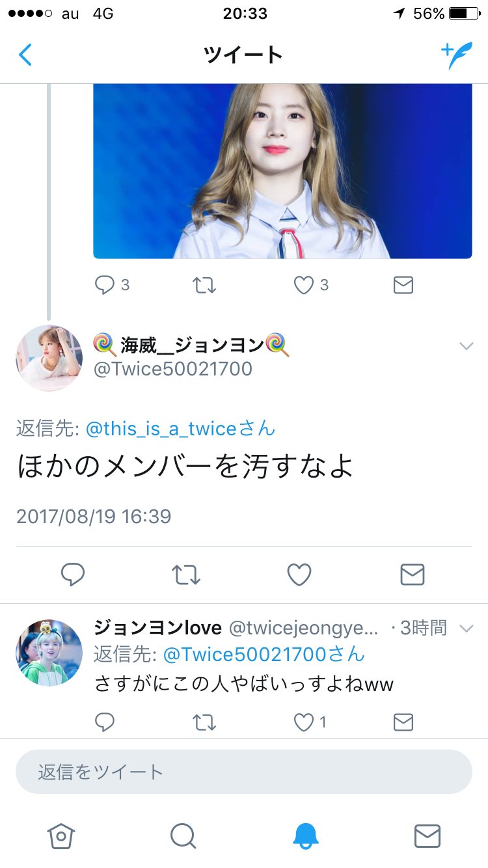Image resolution: width=488 pixels, height=868 pixels.
Task: Open the @Twice50021700 mention link in reply
Action: pos(264,655)
